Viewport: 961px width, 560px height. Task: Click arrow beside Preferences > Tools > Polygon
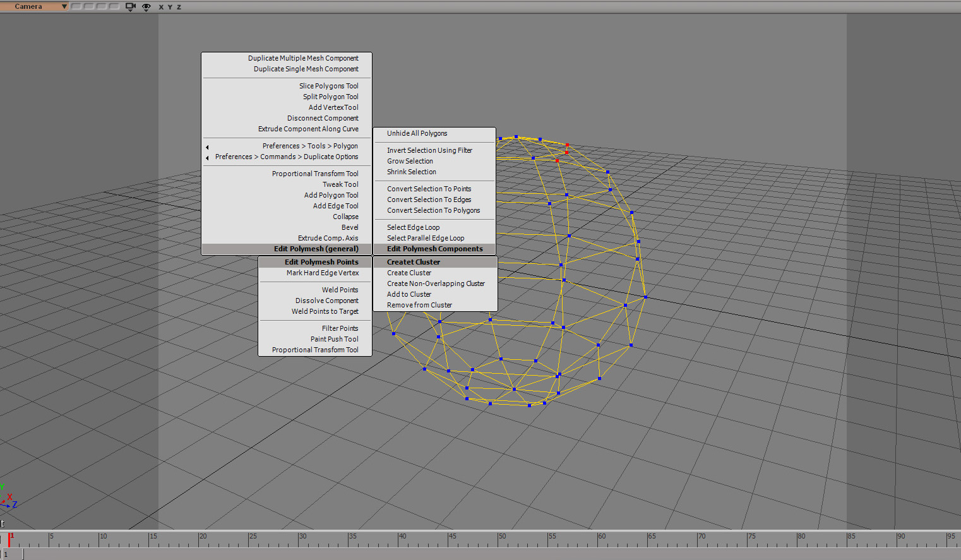[x=207, y=147]
